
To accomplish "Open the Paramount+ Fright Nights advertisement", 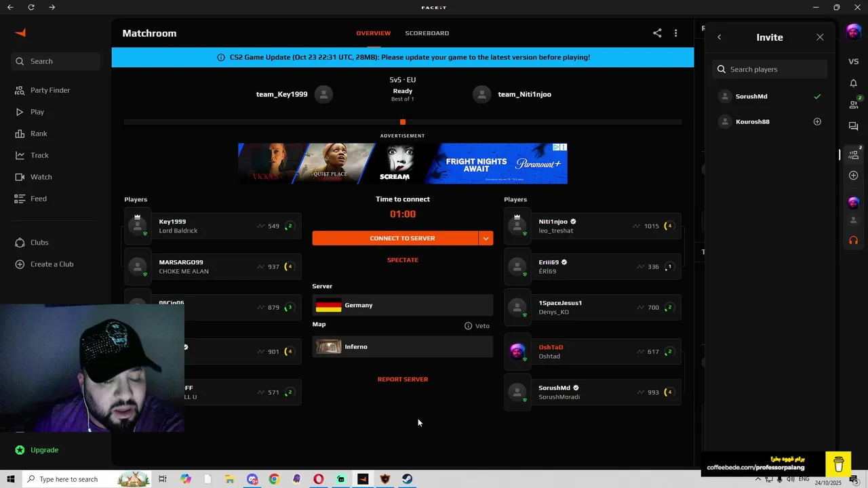I will [403, 163].
